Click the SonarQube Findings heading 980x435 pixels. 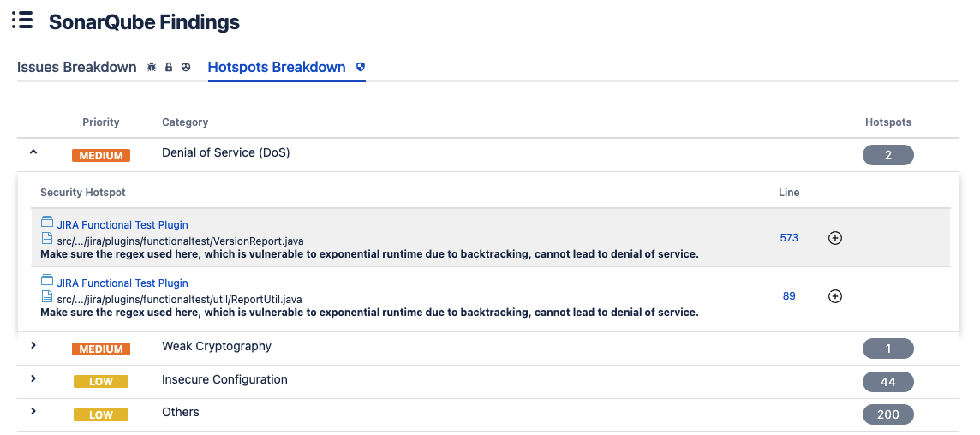click(145, 22)
